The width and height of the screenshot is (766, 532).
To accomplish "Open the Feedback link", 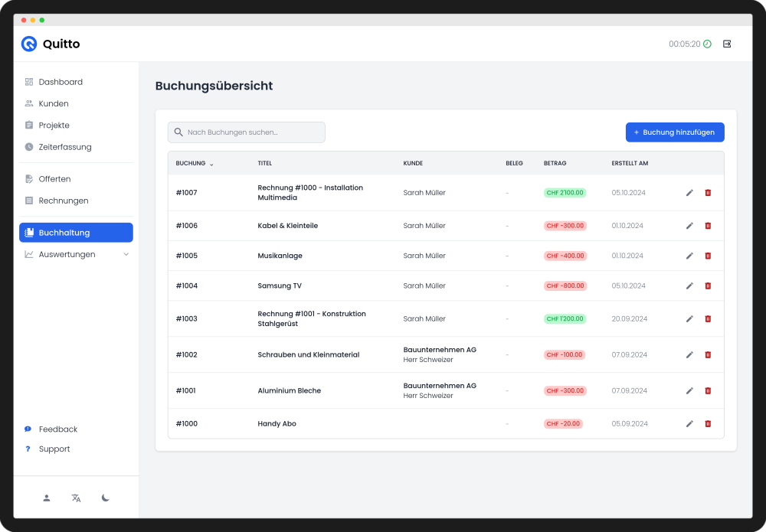I will coord(58,429).
